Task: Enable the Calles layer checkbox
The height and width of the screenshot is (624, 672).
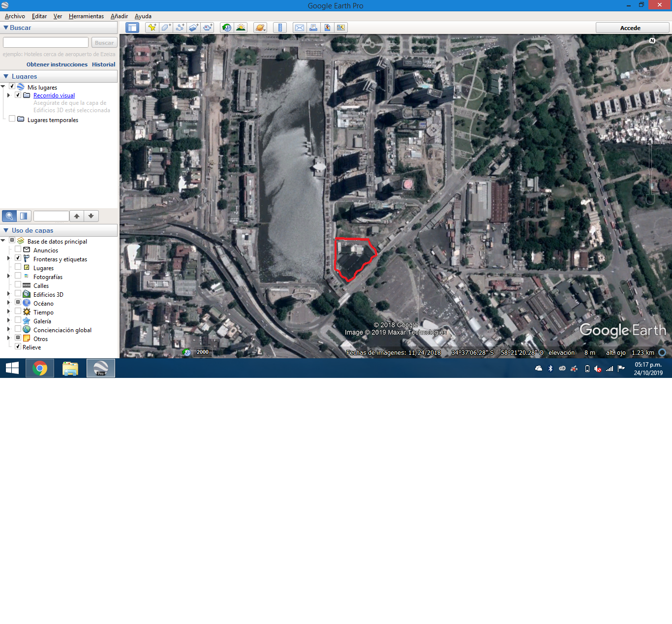Action: click(x=18, y=284)
